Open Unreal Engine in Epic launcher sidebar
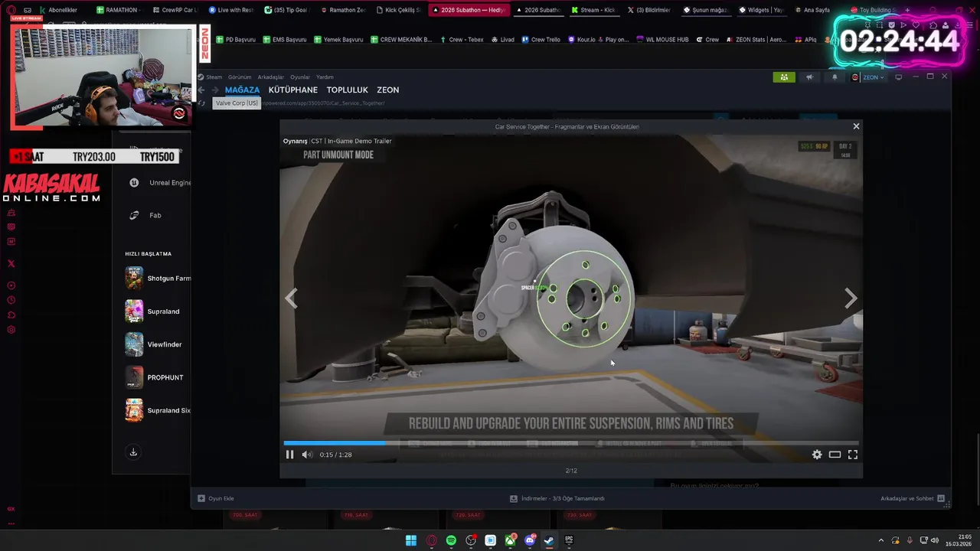Viewport: 980px width, 551px height. tap(160, 183)
